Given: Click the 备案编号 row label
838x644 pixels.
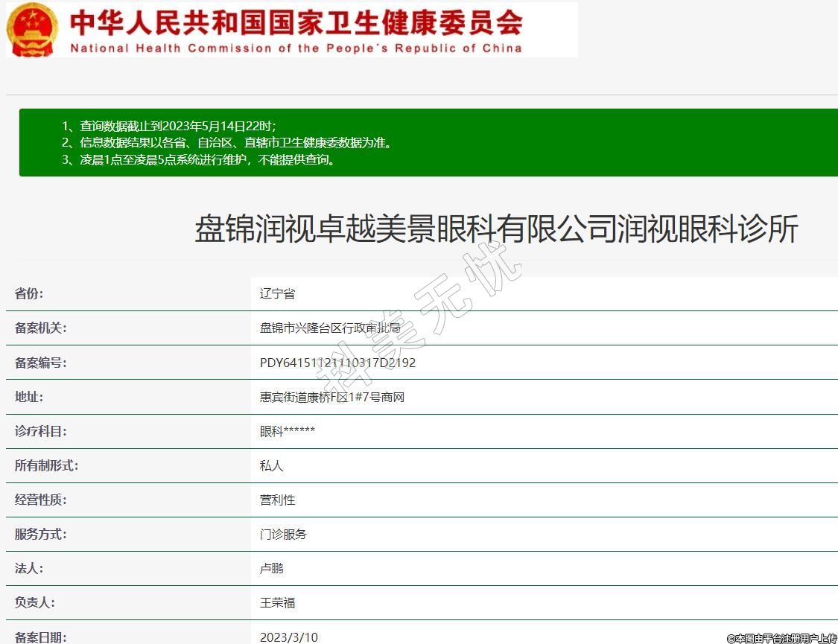Looking at the screenshot, I should tap(40, 363).
